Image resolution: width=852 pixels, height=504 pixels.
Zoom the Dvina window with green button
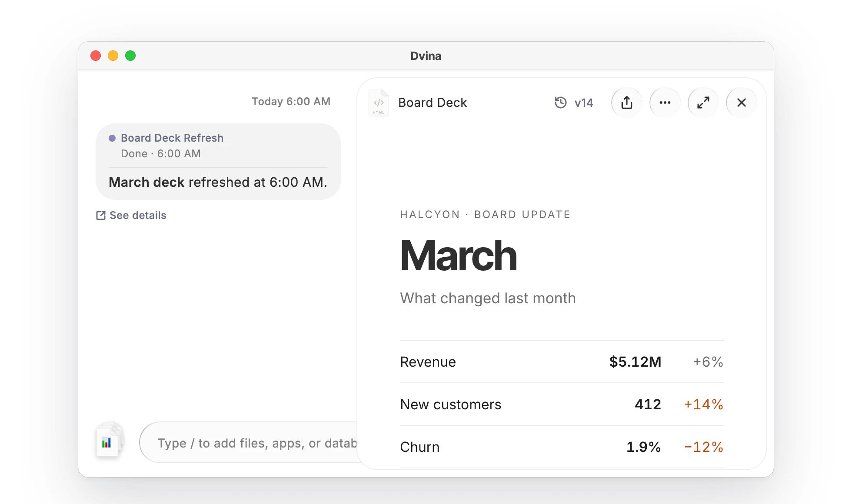point(130,56)
